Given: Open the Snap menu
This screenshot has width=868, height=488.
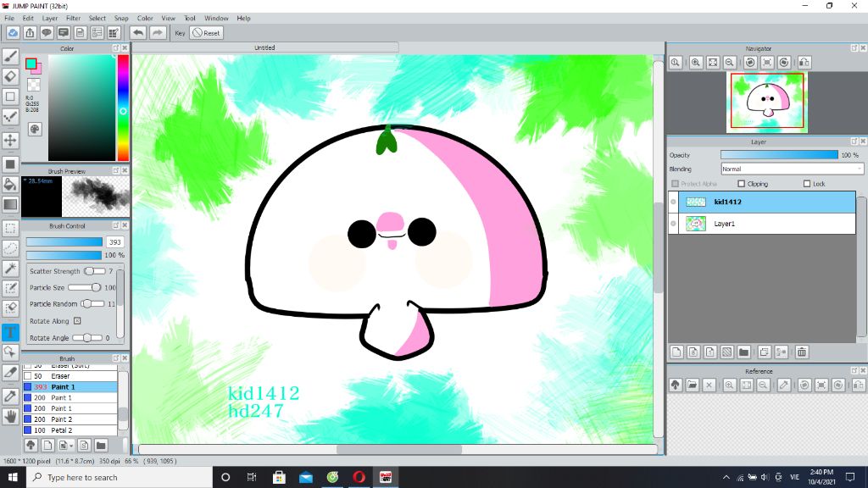Looking at the screenshot, I should click(121, 19).
